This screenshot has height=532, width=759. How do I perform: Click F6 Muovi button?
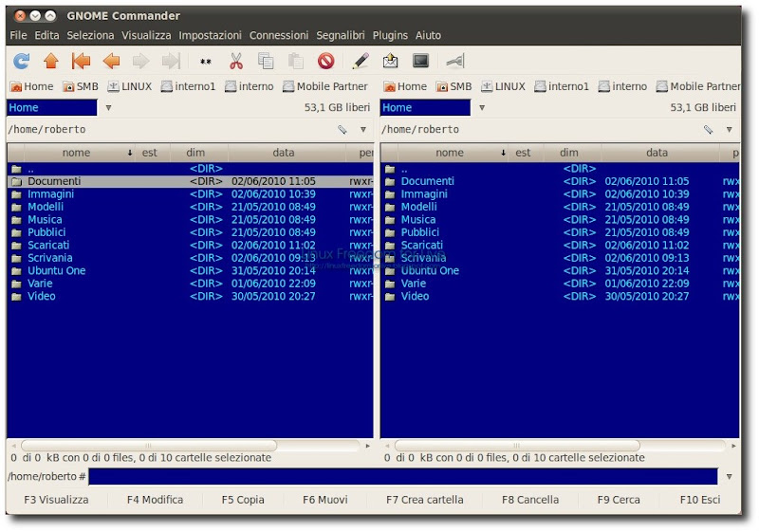[x=325, y=500]
